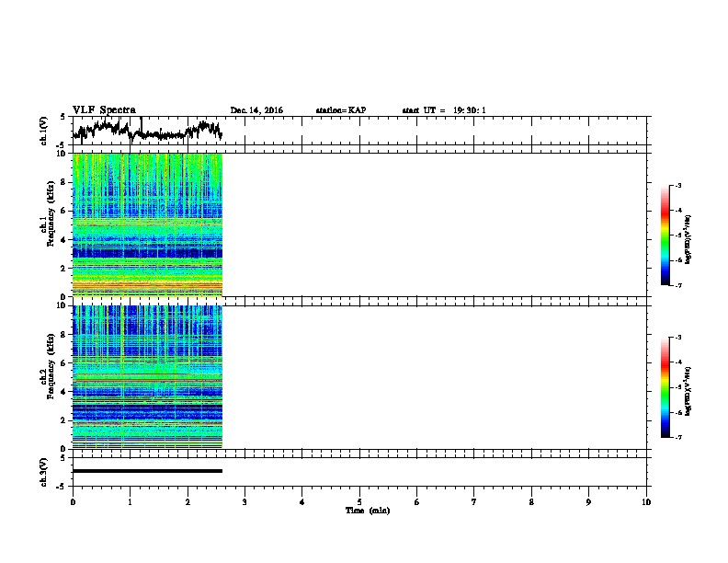This screenshot has height=563, width=728.
Task: Click the ch.2 spectrogram color bar
Action: [x=665, y=387]
